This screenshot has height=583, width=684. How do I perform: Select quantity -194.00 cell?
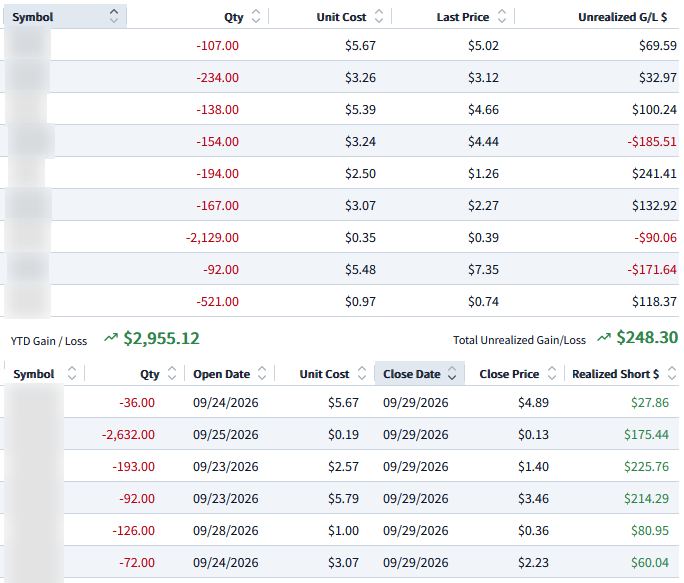tap(217, 174)
